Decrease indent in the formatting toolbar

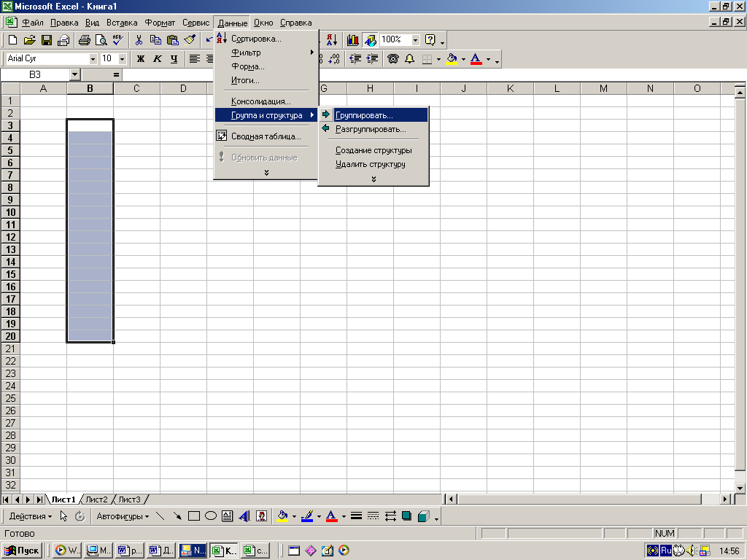point(355,58)
